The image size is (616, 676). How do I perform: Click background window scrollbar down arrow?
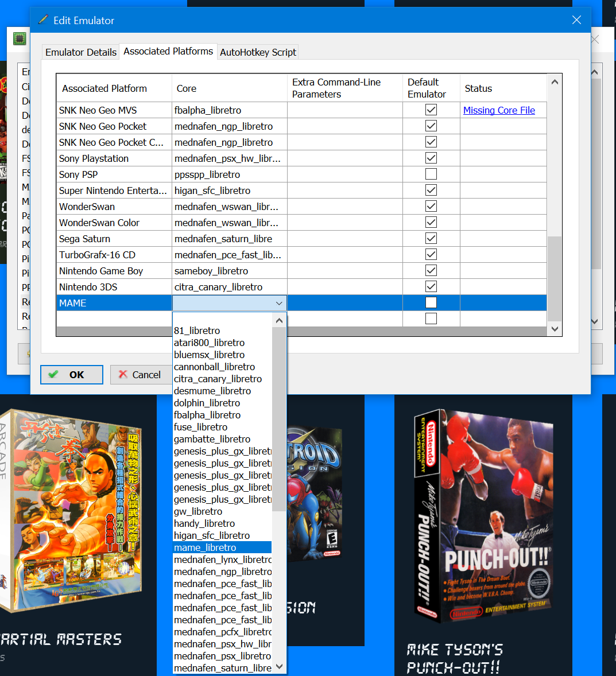(595, 321)
